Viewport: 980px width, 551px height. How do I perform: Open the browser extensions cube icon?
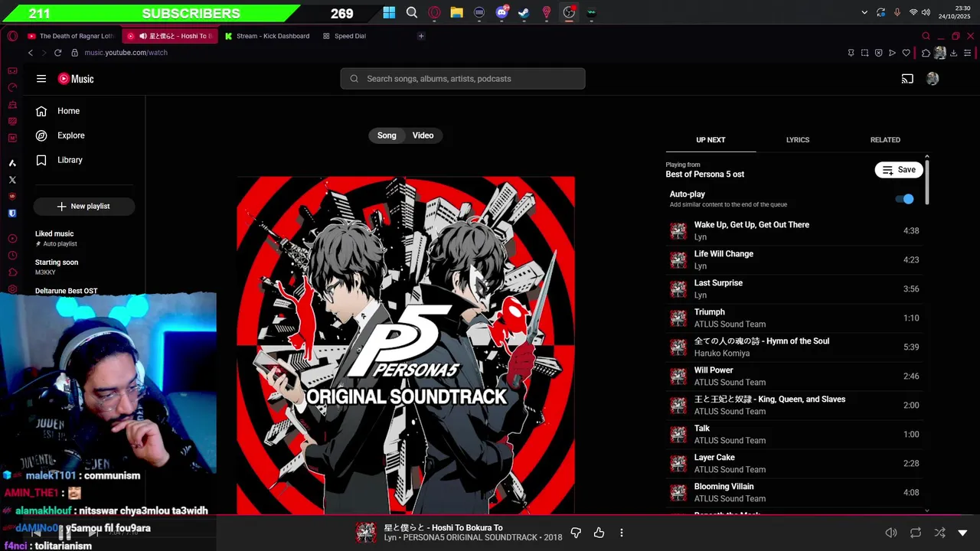pos(926,53)
